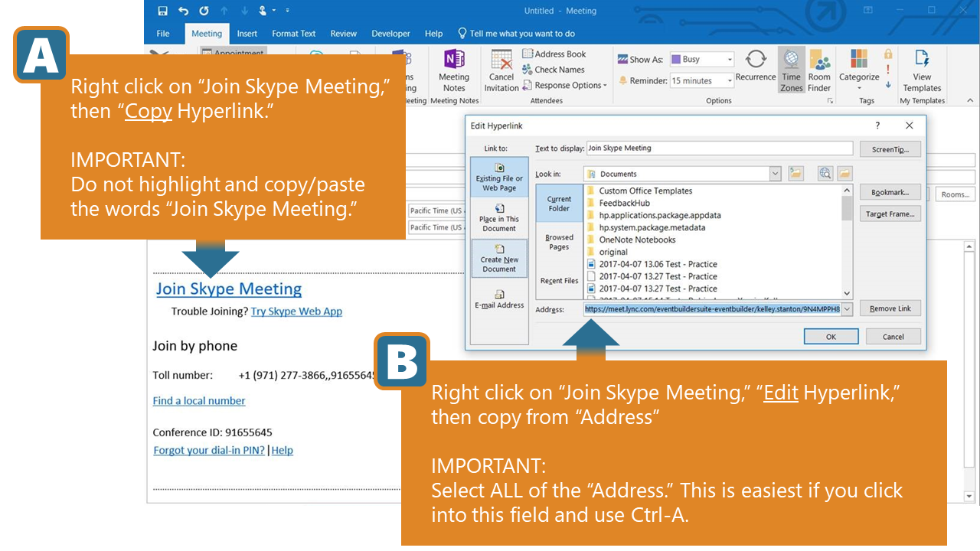Open the Room Finder

pos(819,70)
